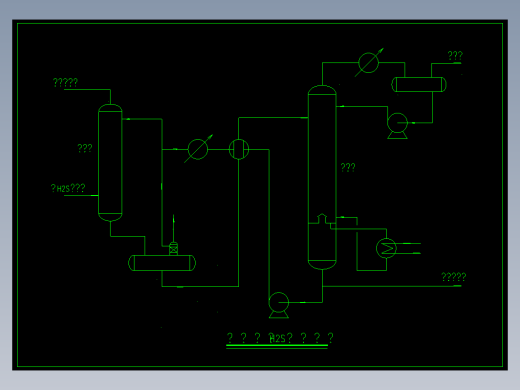Select the horizontal flash drum below the absorber
Screen dimensions: 520x390
162,263
